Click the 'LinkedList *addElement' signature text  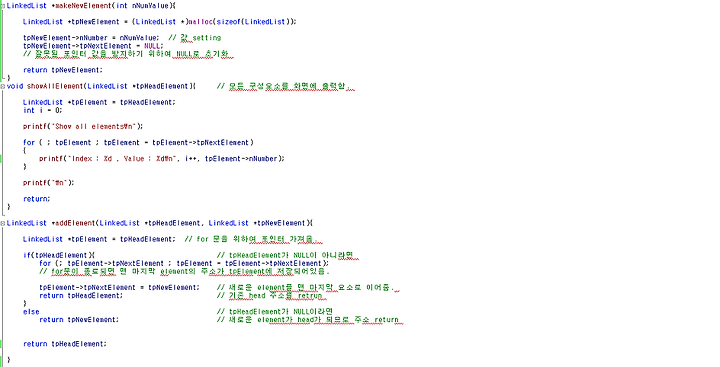(159, 223)
